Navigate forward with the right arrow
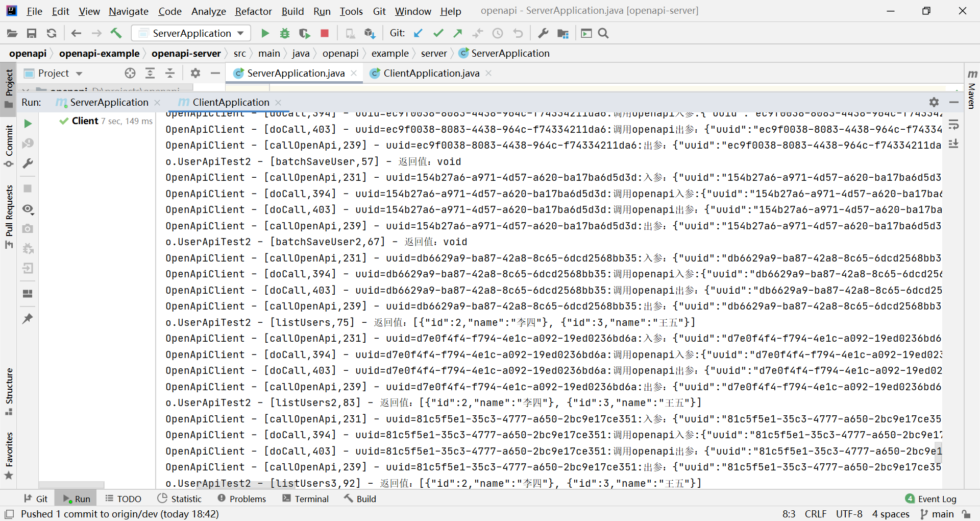Image resolution: width=980 pixels, height=521 pixels. [96, 33]
